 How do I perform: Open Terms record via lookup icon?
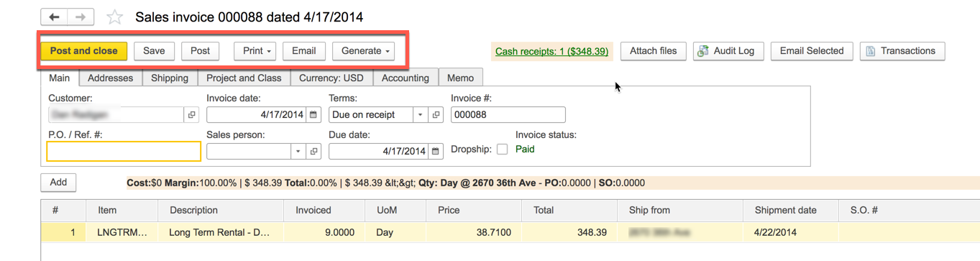coord(436,115)
